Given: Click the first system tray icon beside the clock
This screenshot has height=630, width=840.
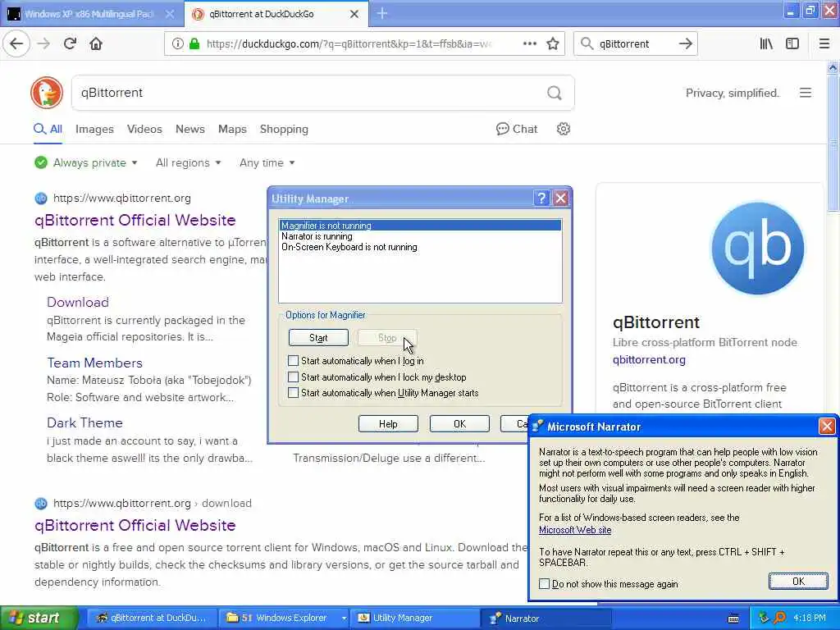Looking at the screenshot, I should [764, 618].
